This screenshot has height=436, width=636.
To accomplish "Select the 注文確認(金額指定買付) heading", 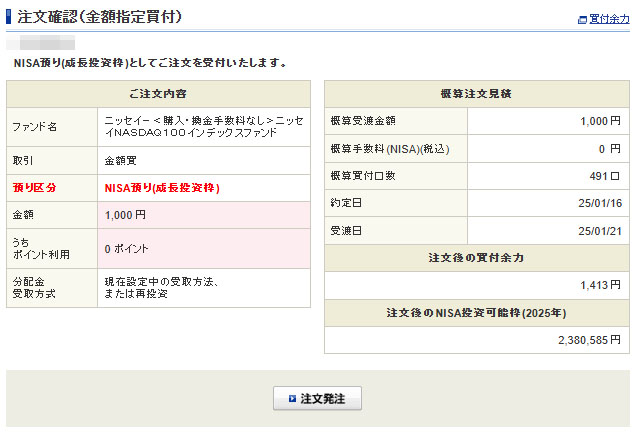I will 99,18.
